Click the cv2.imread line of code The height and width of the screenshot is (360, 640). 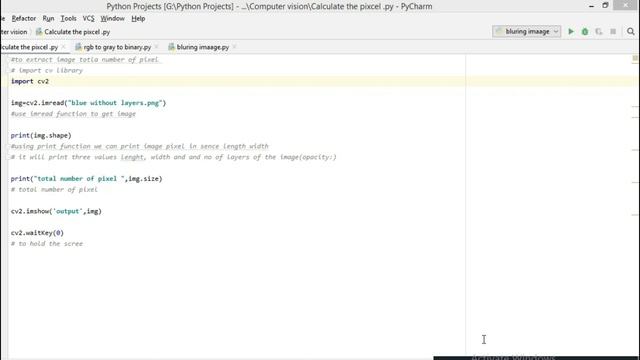(x=89, y=103)
